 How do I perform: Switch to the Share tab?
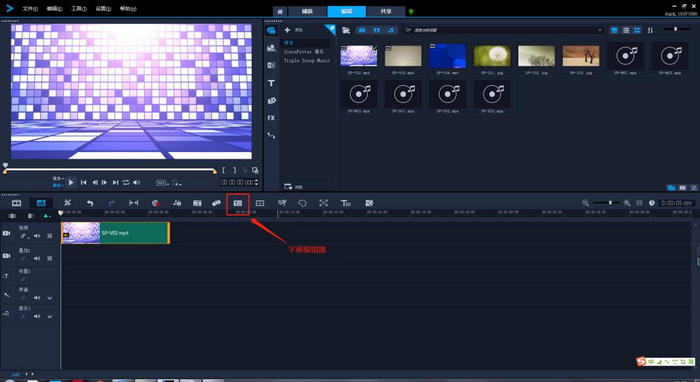pos(386,11)
